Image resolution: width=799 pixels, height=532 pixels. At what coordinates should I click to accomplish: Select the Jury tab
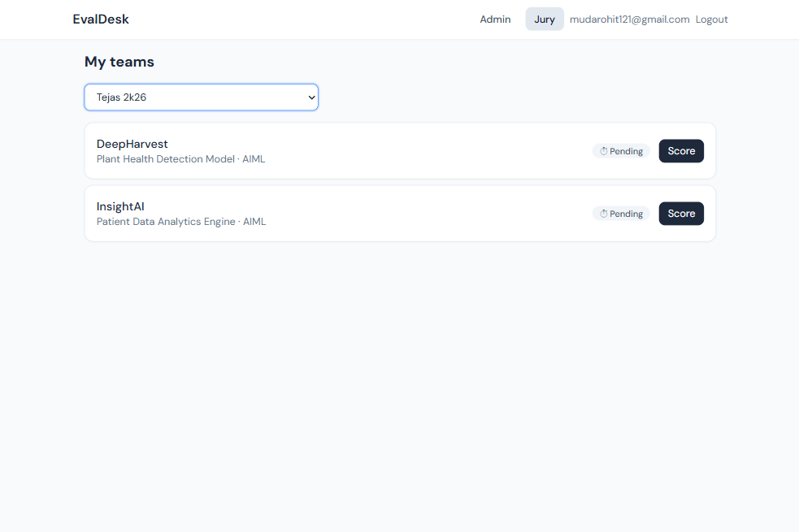(545, 19)
